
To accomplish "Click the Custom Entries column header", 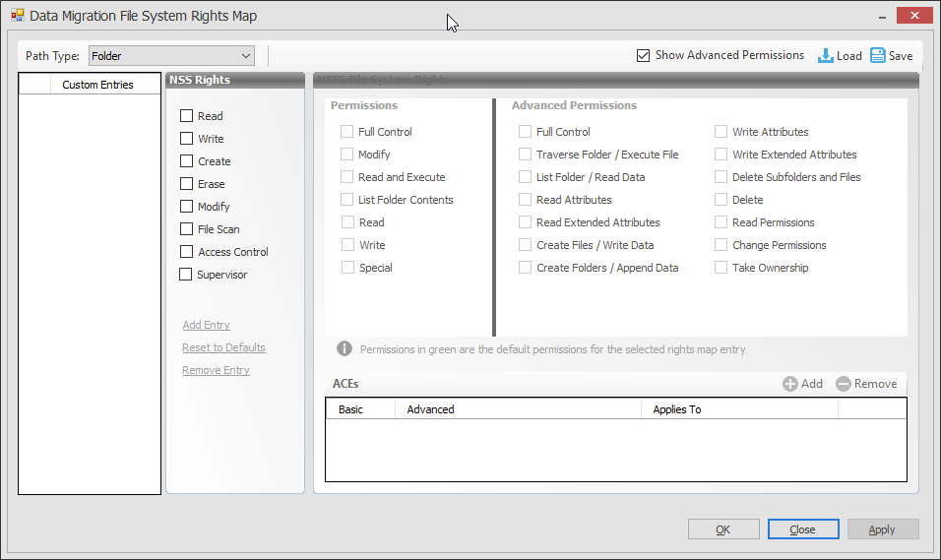I will (97, 85).
